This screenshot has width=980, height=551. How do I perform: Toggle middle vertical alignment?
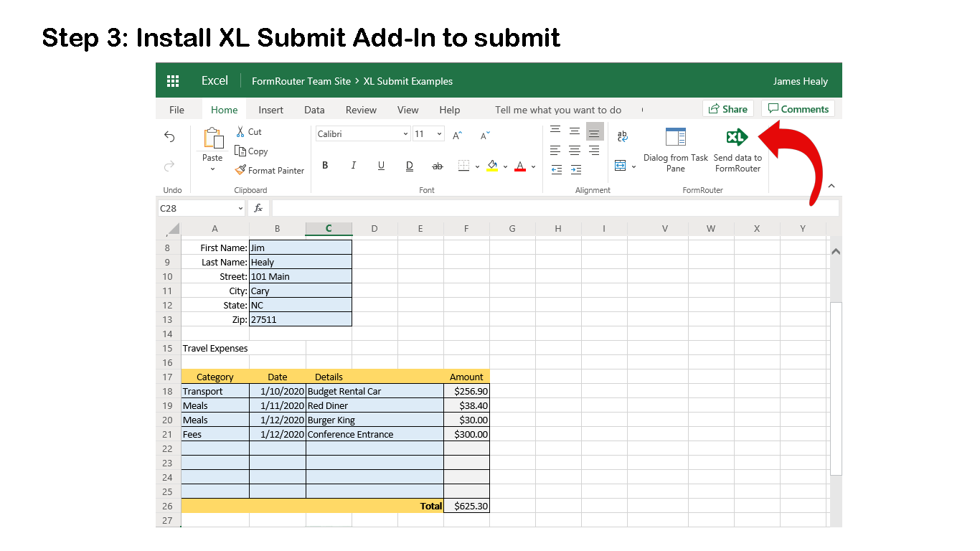(x=575, y=131)
